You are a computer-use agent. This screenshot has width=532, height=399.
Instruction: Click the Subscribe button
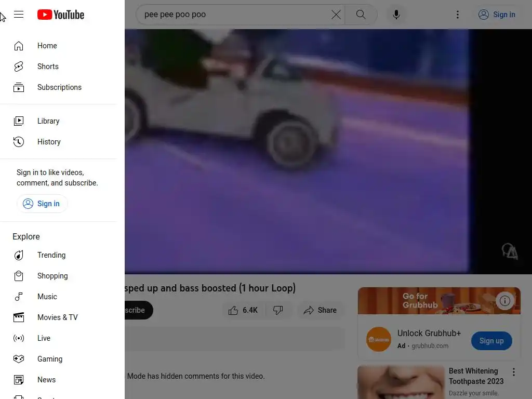(138, 310)
